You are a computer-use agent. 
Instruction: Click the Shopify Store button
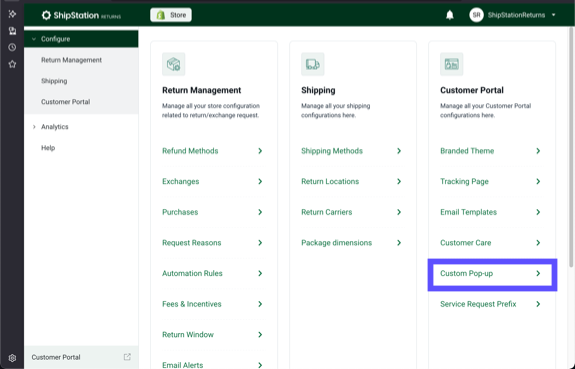click(171, 15)
